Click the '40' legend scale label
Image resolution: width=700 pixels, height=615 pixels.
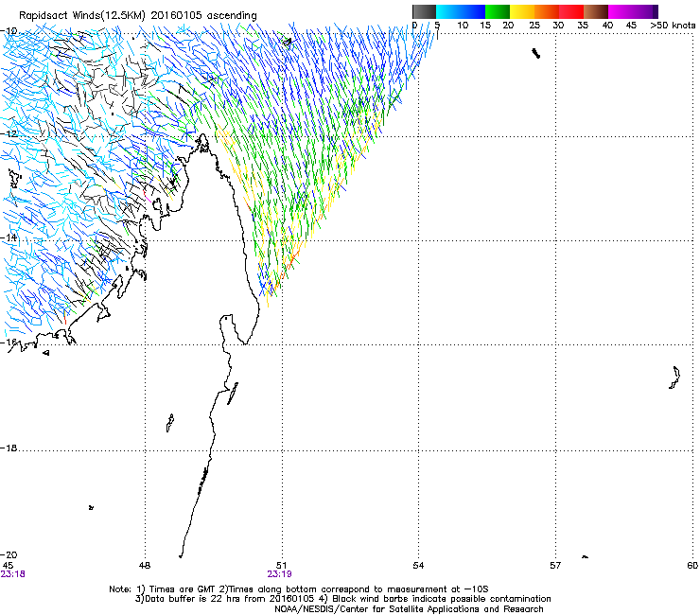[607, 26]
